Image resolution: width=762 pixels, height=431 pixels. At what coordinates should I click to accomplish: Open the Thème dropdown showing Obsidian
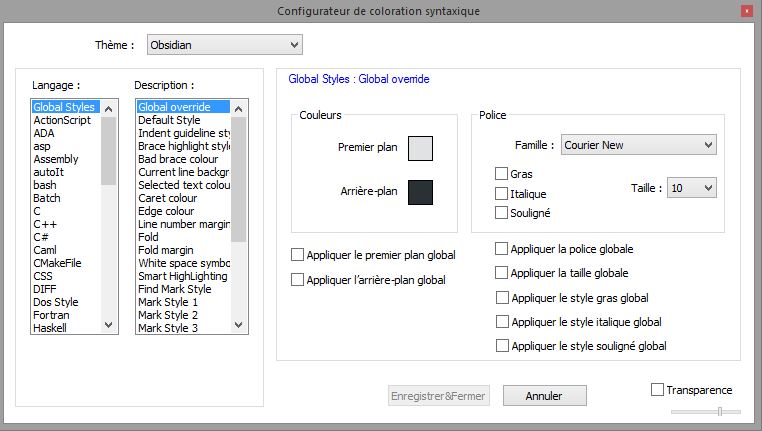[224, 45]
